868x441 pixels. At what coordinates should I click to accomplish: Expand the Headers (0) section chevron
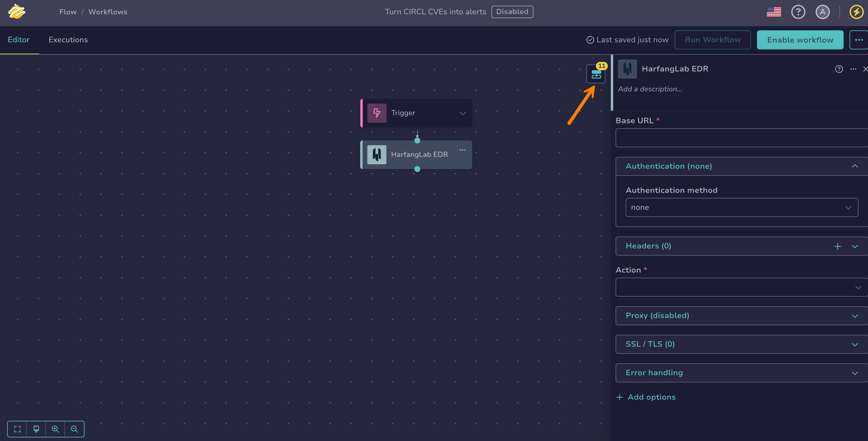(x=855, y=246)
